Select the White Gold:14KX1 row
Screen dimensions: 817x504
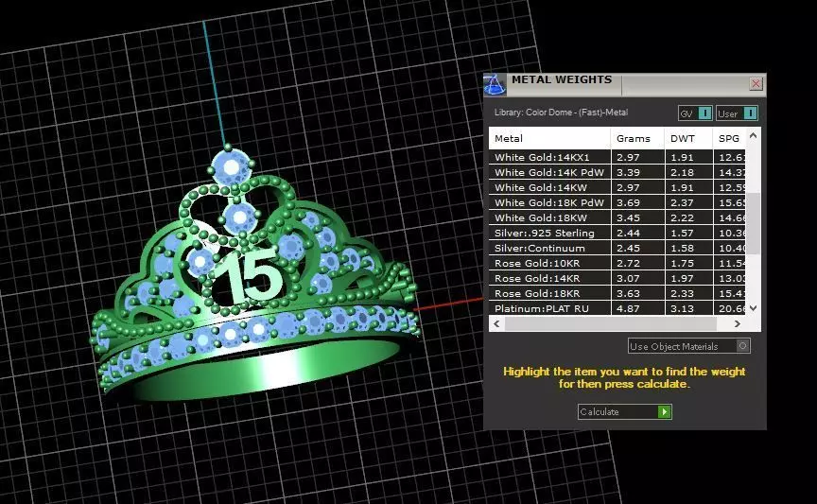tap(617, 157)
